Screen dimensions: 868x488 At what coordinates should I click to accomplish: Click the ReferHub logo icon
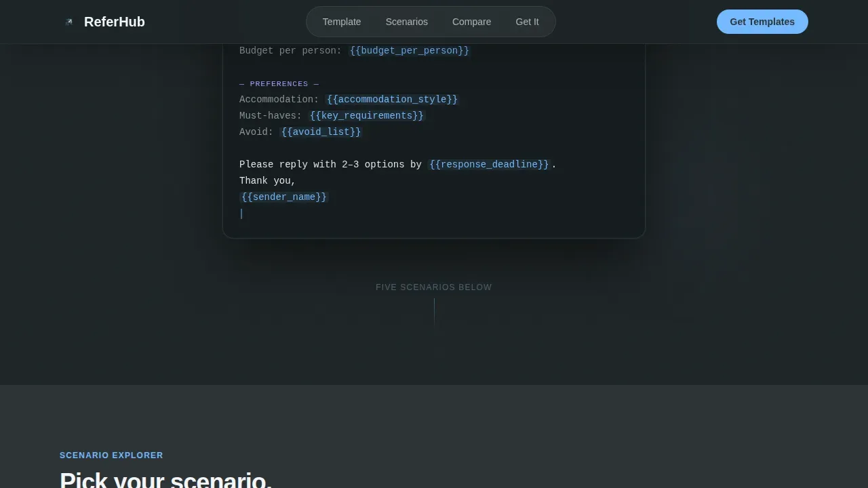click(68, 22)
